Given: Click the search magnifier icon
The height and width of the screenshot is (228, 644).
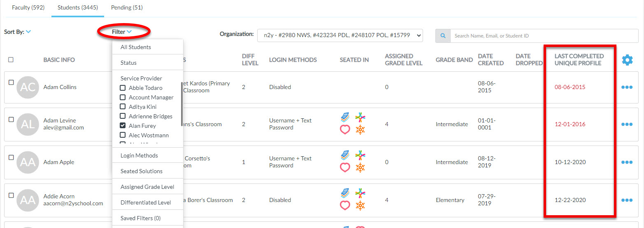Looking at the screenshot, I should coord(443,36).
